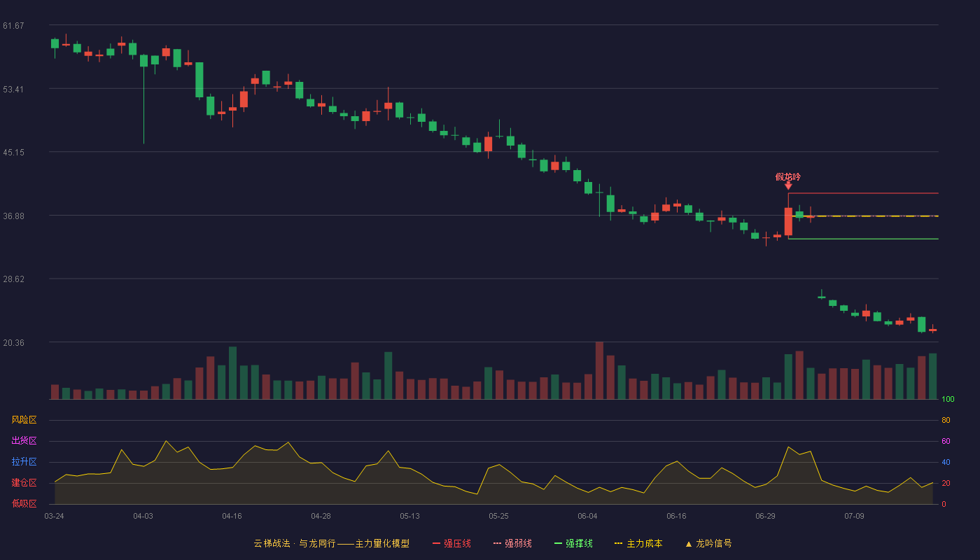The height and width of the screenshot is (560, 980).
Task: Select the 拉升区 zone label
Action: [24, 462]
